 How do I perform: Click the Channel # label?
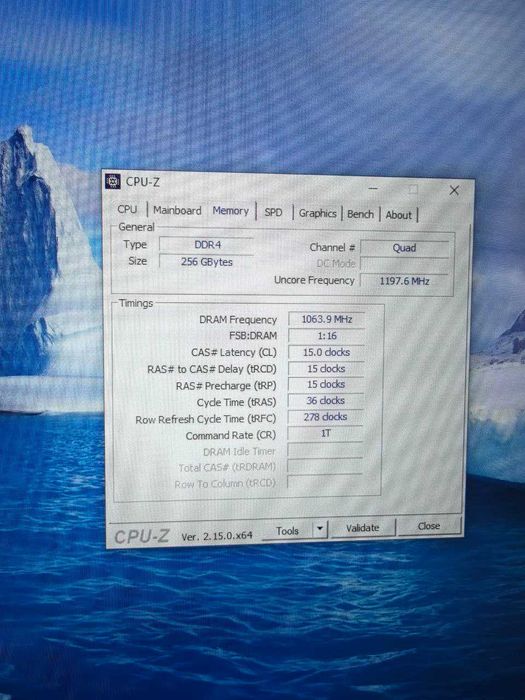[x=333, y=247]
